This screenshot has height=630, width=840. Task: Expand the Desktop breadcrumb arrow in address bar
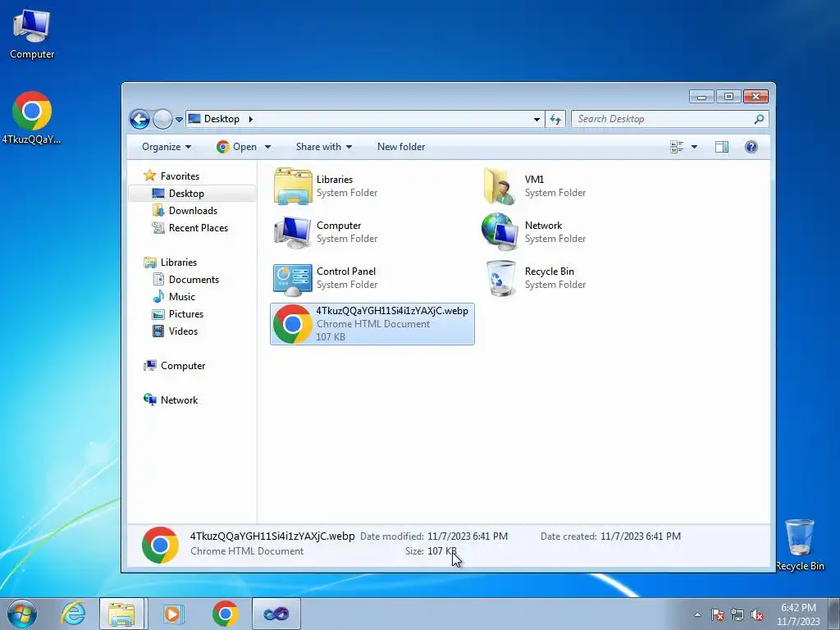coord(250,119)
